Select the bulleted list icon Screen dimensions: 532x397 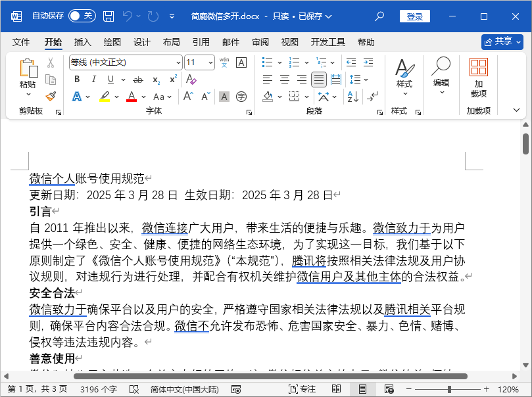pos(268,62)
